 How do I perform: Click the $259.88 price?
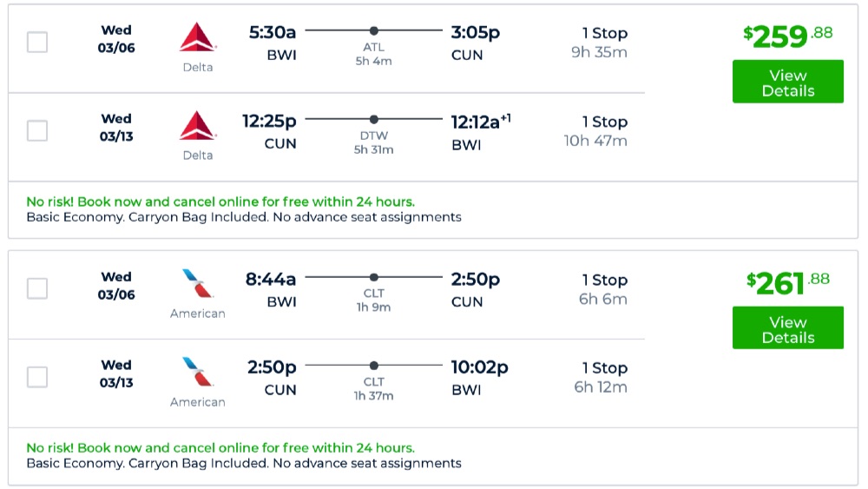tap(787, 36)
